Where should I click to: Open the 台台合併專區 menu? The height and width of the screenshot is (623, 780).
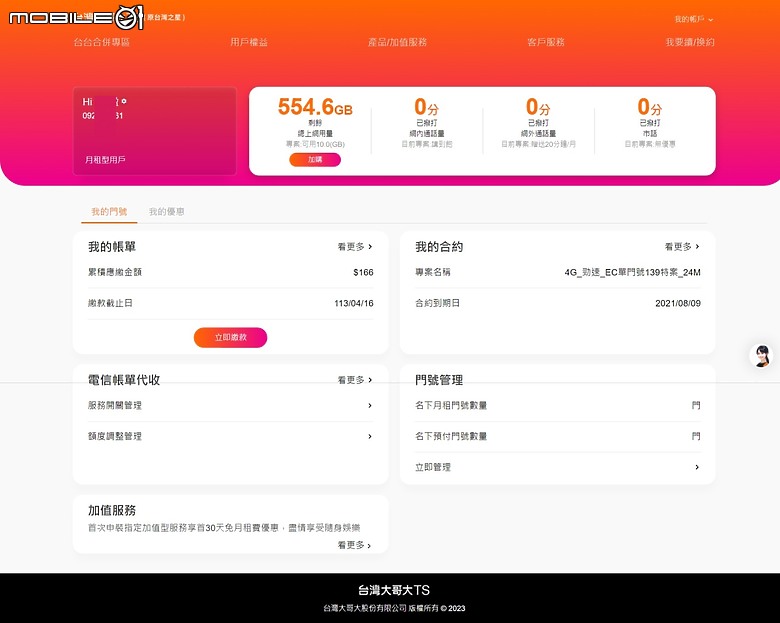pyautogui.click(x=101, y=42)
